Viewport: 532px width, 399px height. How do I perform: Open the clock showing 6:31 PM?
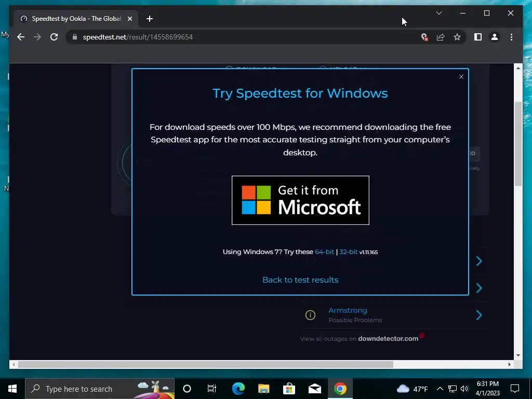click(487, 389)
